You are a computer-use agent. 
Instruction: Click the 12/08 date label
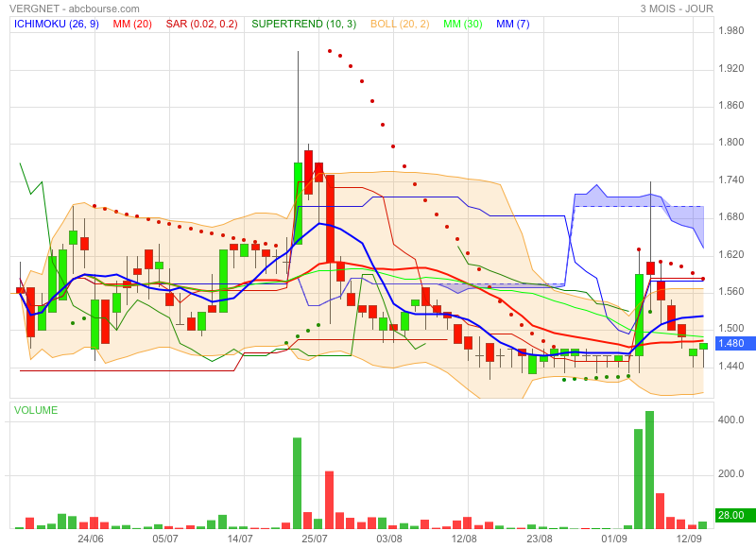[464, 539]
